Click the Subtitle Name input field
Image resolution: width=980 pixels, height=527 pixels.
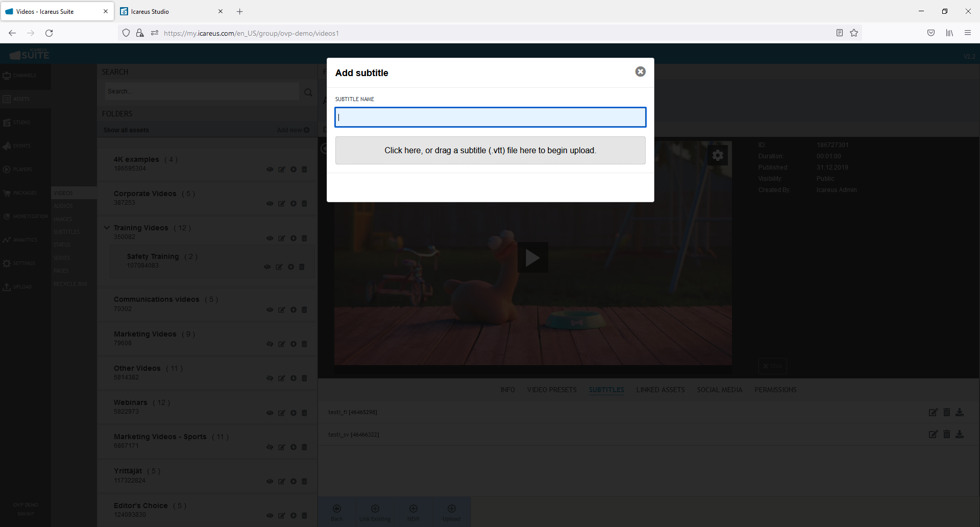tap(490, 117)
